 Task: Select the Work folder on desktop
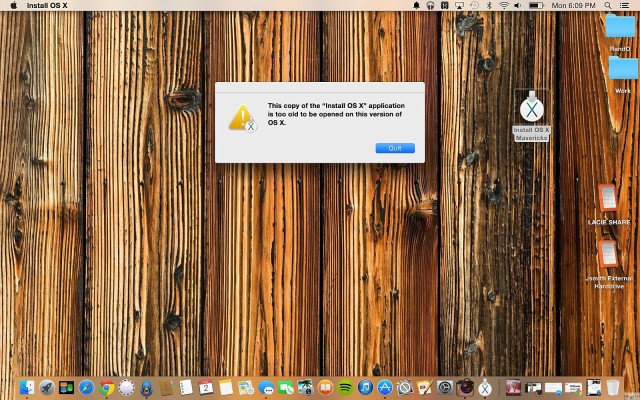622,68
